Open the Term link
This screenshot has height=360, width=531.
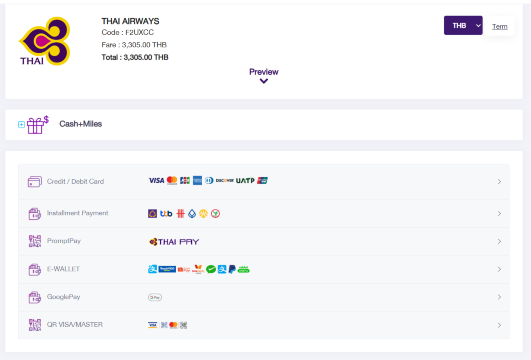[500, 26]
